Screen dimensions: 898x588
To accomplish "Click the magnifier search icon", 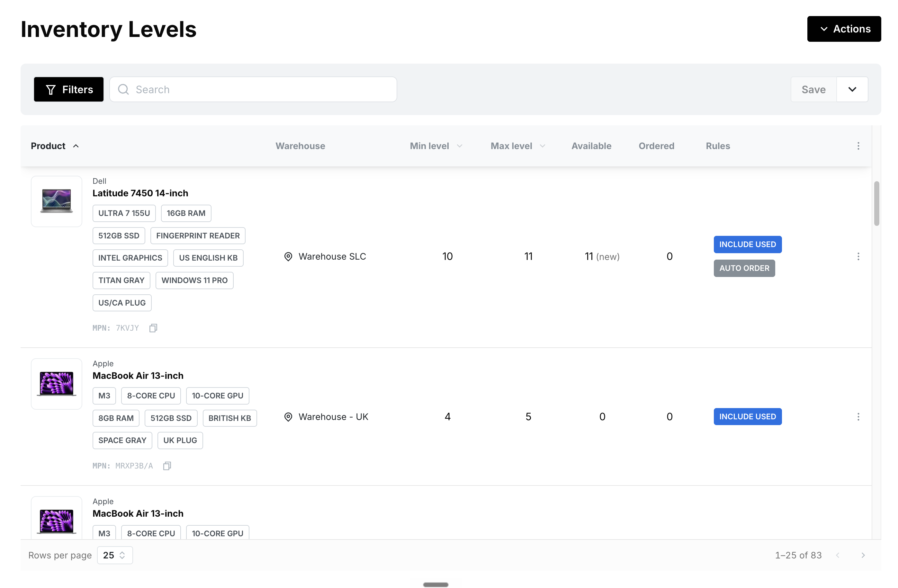I will [x=123, y=89].
